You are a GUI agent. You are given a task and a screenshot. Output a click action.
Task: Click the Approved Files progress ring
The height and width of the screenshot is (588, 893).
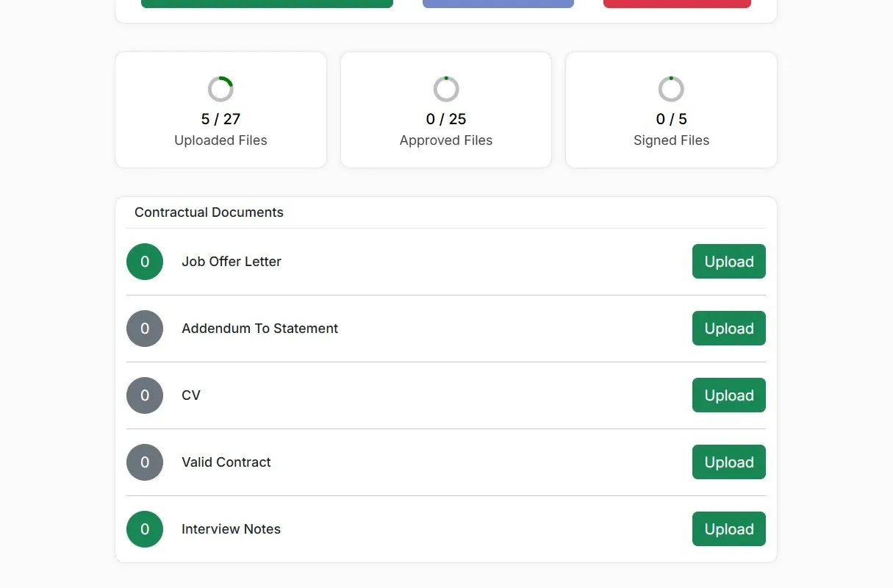446,89
